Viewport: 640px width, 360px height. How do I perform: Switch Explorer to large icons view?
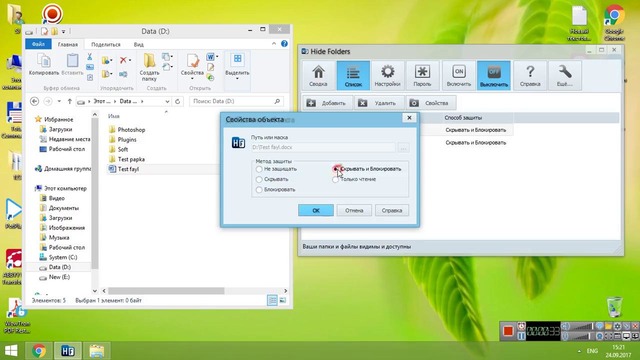282,301
